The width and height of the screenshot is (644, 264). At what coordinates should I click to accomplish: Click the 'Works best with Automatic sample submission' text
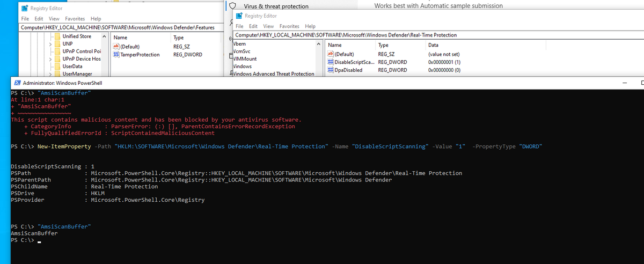coord(438,6)
